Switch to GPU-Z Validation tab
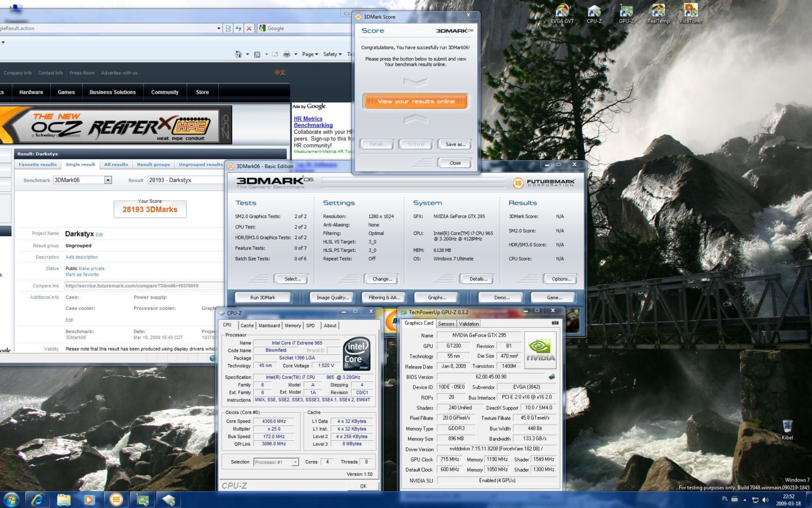Image resolution: width=812 pixels, height=508 pixels. 469,323
